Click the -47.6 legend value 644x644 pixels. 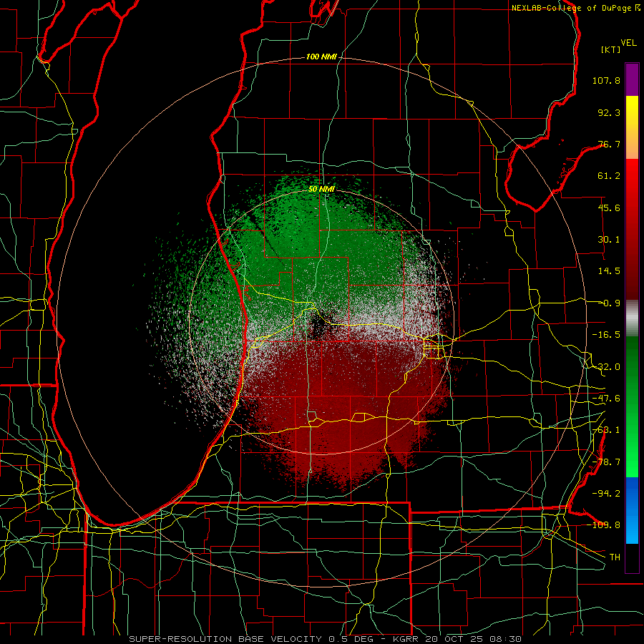tap(606, 399)
